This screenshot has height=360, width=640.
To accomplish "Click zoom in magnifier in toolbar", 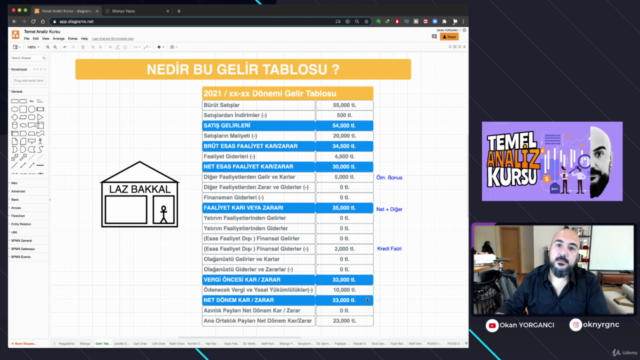I will coord(48,47).
